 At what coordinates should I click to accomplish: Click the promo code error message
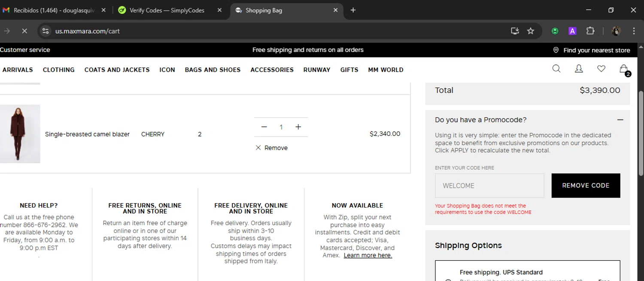pyautogui.click(x=483, y=209)
